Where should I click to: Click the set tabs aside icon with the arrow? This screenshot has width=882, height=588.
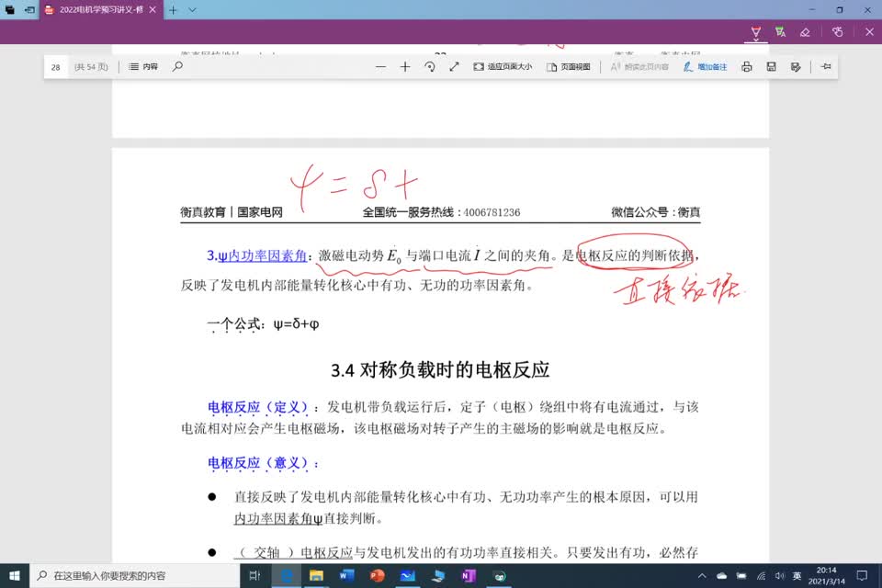29,9
